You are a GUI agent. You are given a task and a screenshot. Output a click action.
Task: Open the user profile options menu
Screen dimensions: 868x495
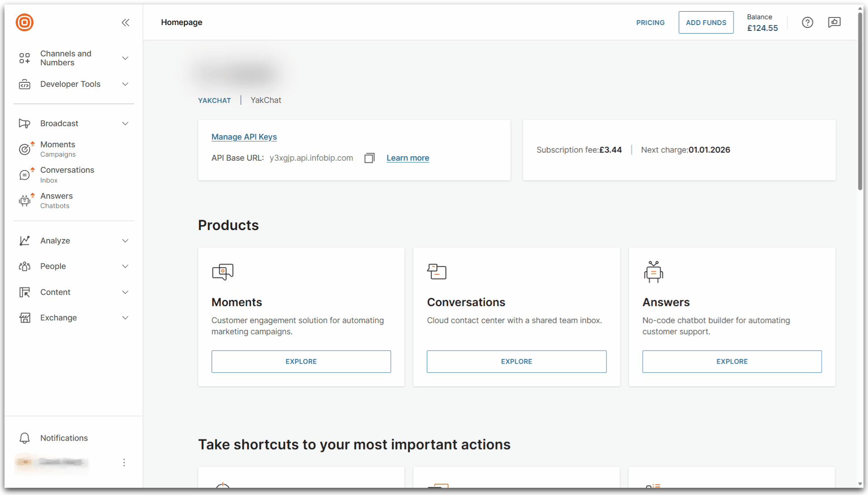point(124,462)
